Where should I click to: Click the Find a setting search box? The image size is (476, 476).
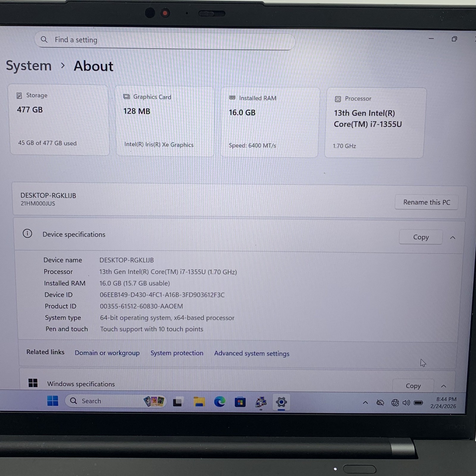(165, 40)
